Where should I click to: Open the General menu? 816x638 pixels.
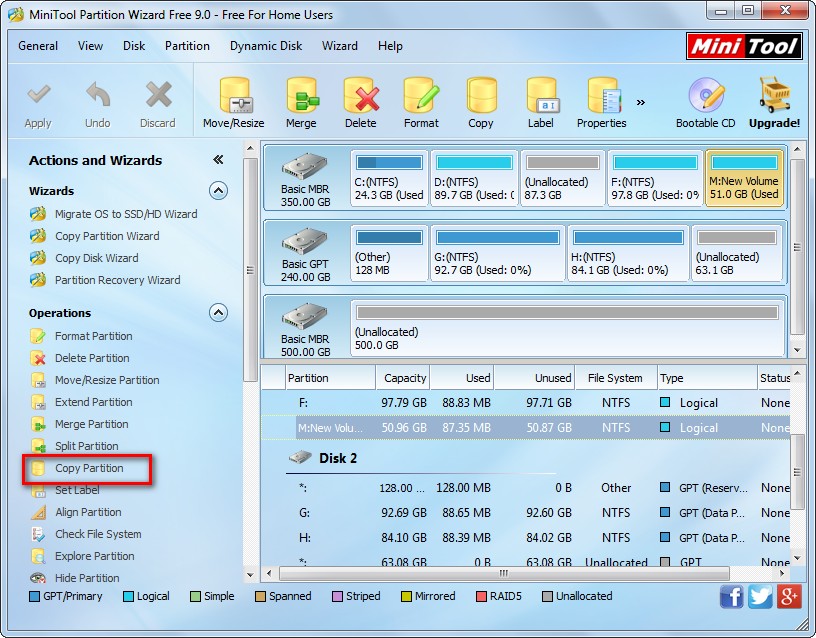coord(38,46)
